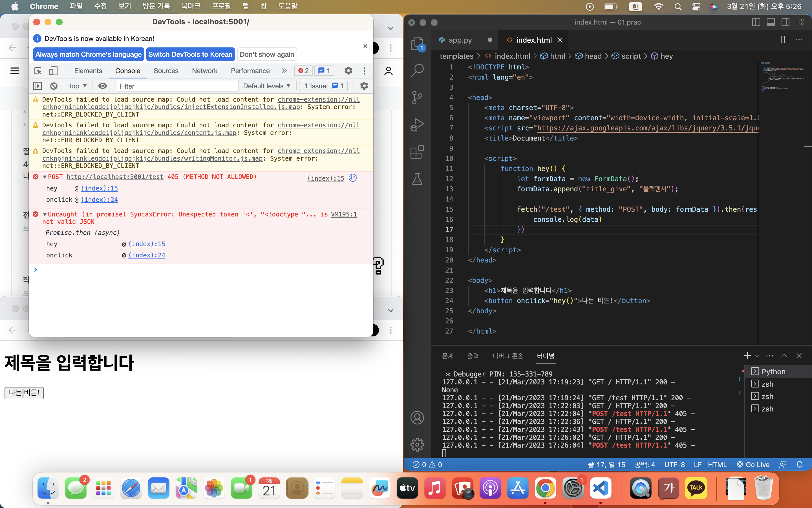Screen dimensions: 812x508
Task: Open 북마크 menu in Chrome menu bar
Action: [x=191, y=6]
